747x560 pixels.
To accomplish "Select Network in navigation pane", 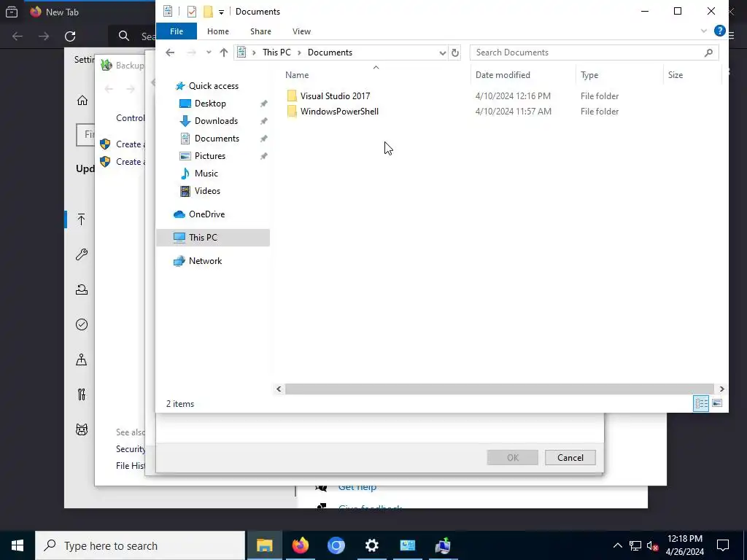I will click(x=205, y=261).
